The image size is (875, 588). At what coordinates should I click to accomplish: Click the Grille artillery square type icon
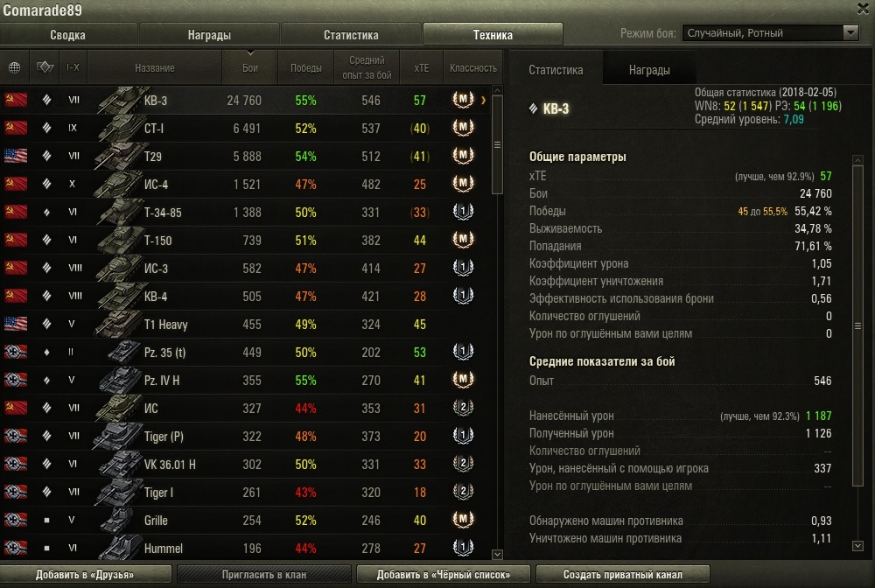click(47, 520)
